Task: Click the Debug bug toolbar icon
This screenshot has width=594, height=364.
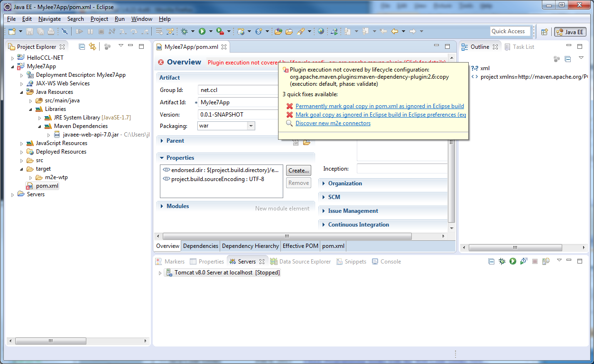Action: click(x=185, y=31)
